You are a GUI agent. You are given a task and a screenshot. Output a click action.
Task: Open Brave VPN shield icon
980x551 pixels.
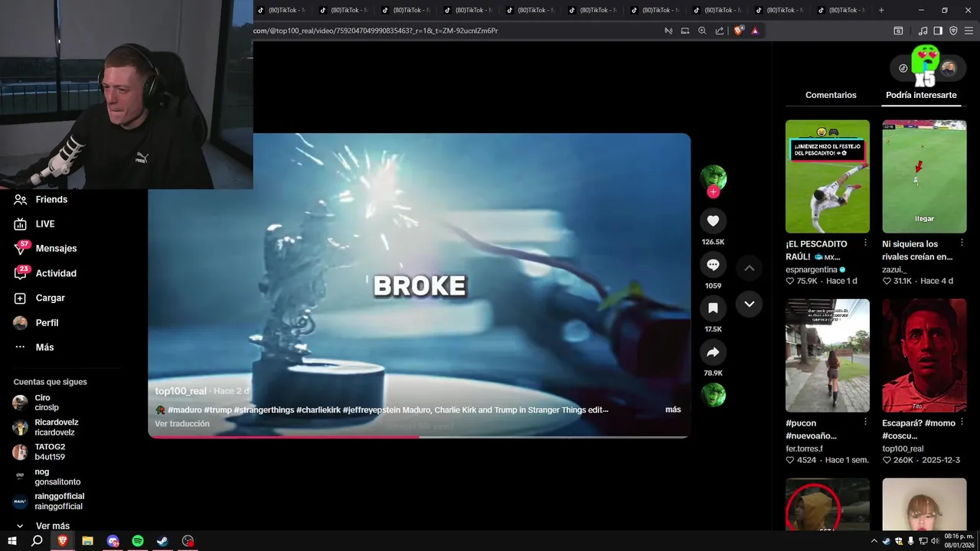[953, 31]
